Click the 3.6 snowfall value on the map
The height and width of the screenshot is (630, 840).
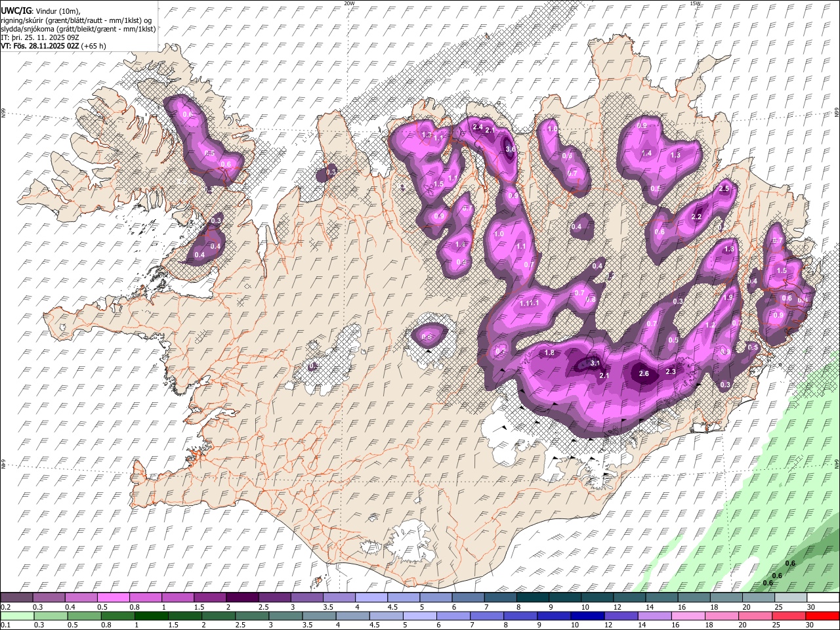pos(512,150)
